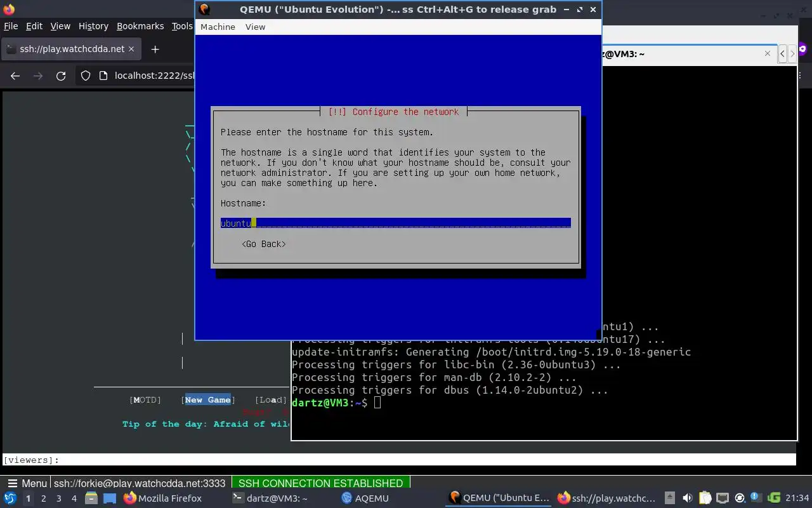Go back in Firefox
This screenshot has width=812, height=508.
[15, 76]
